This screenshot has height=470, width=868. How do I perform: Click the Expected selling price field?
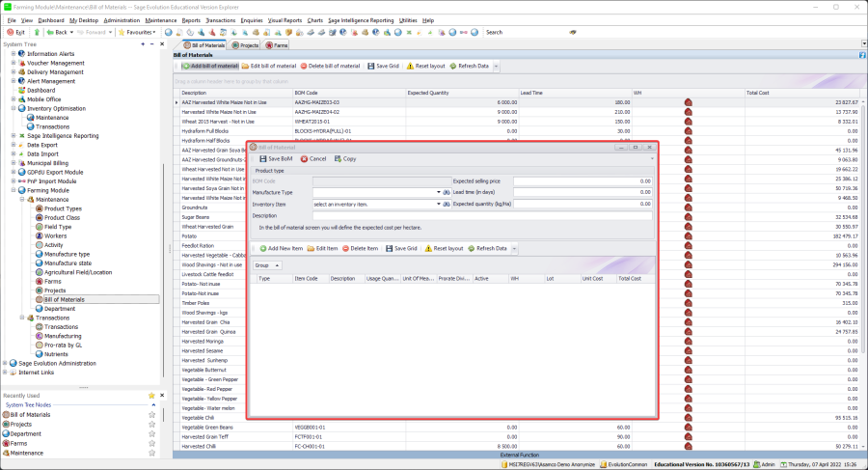pos(582,180)
